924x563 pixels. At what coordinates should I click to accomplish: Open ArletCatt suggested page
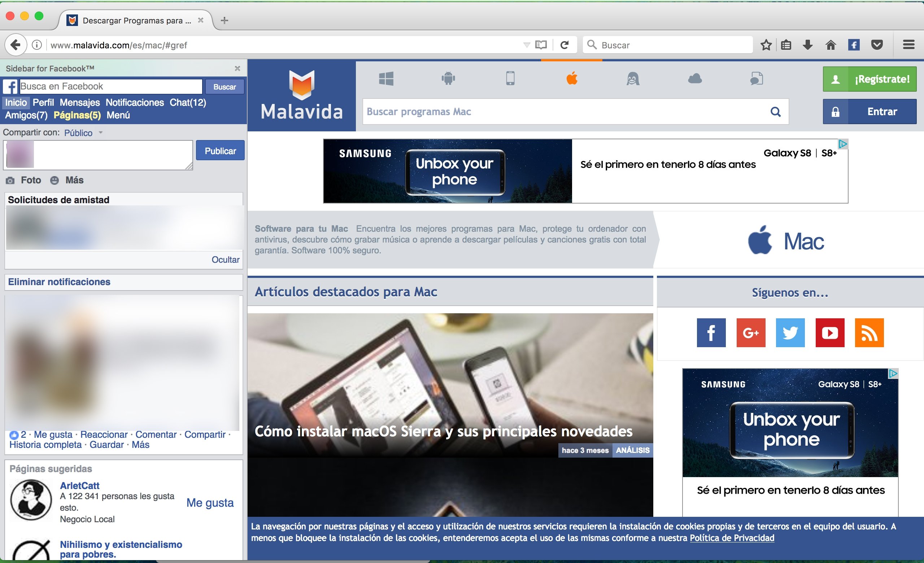coord(79,486)
